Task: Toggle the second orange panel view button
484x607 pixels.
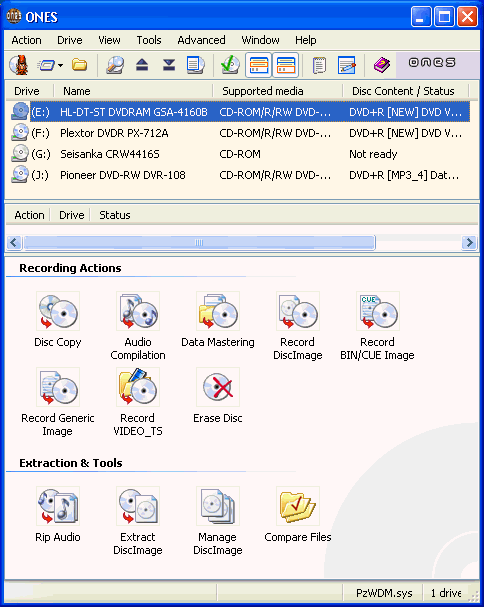Action: [286, 65]
